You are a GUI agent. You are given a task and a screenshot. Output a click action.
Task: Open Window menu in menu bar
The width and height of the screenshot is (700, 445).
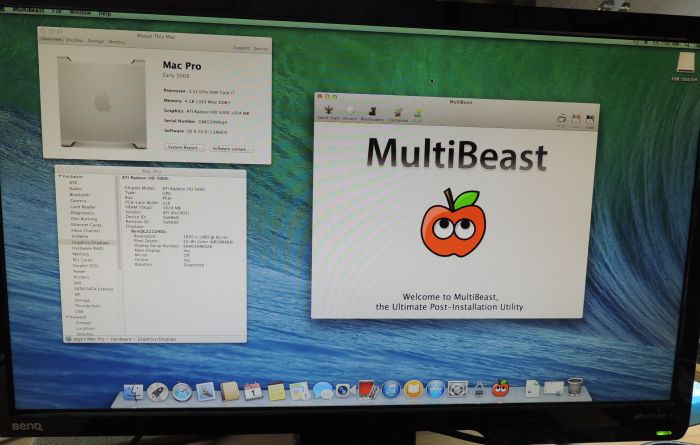pos(80,12)
